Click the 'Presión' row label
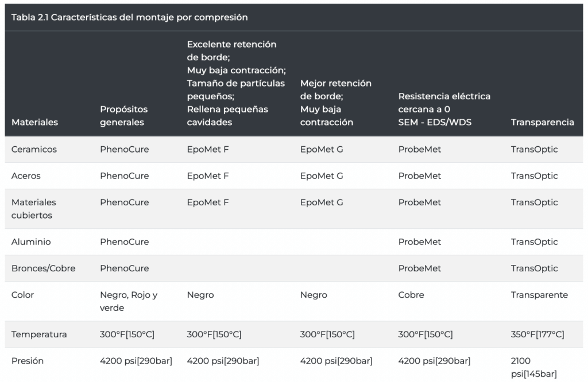This screenshot has height=382, width=588. pyautogui.click(x=28, y=361)
